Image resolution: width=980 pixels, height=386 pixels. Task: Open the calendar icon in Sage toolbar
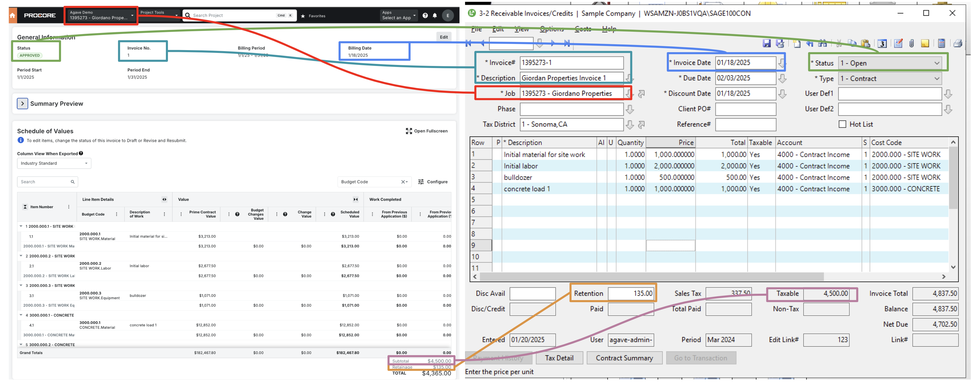pyautogui.click(x=882, y=43)
